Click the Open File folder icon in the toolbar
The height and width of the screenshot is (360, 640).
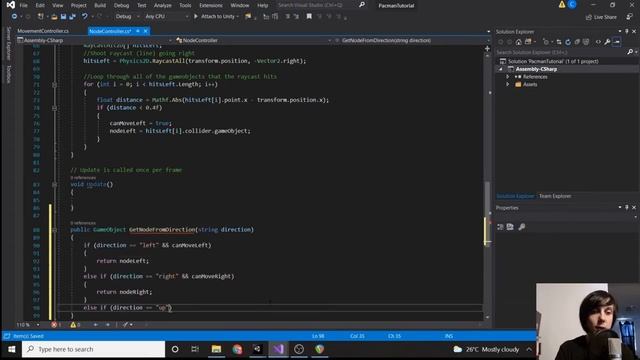tap(54, 16)
